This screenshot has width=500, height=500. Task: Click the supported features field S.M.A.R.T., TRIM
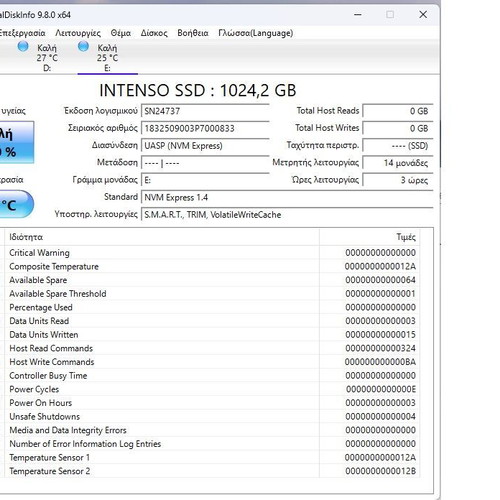tap(287, 215)
